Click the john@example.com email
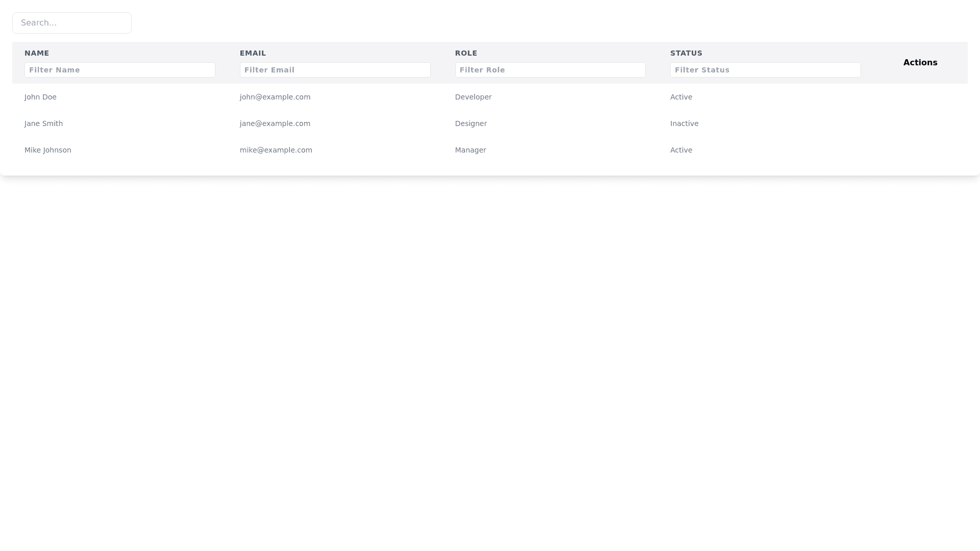 click(275, 97)
